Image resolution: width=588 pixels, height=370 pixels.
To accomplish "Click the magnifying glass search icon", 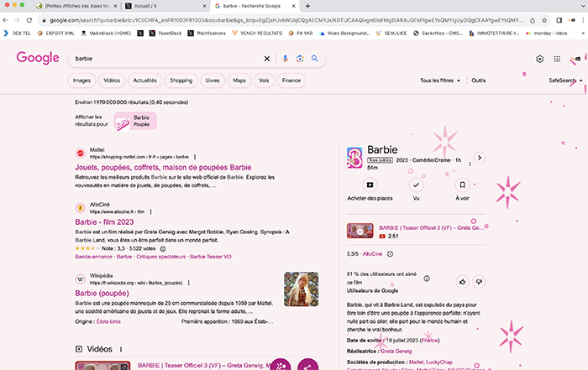I will 315,59.
